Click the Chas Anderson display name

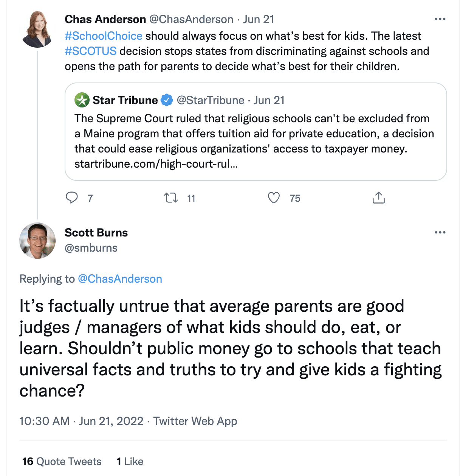coord(105,19)
